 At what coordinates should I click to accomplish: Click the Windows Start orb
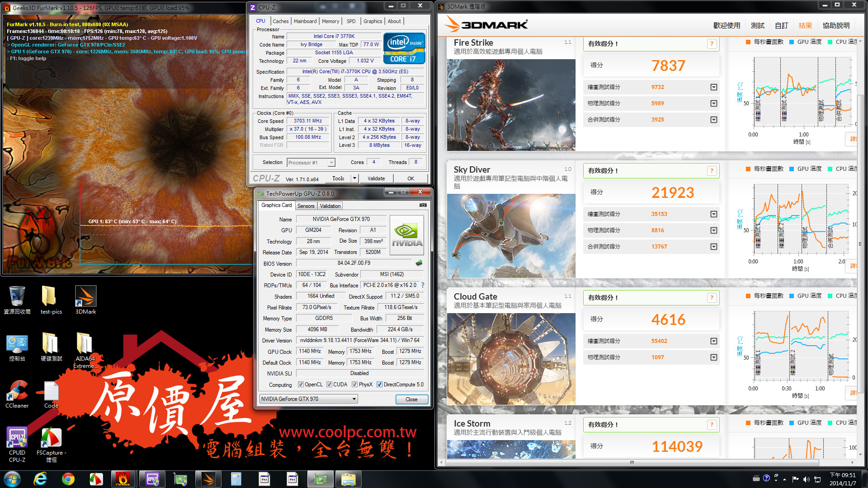pos(12,479)
